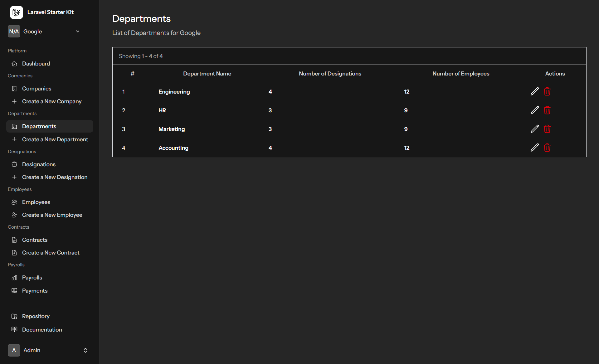Expand the Admin user menu
Viewport: 599px width, 364px height.
(x=85, y=350)
